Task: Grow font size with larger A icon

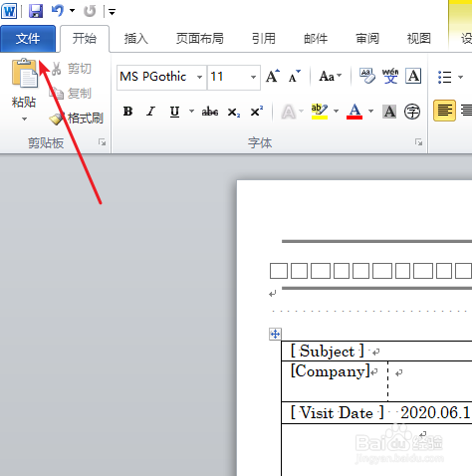Action: coord(273,76)
